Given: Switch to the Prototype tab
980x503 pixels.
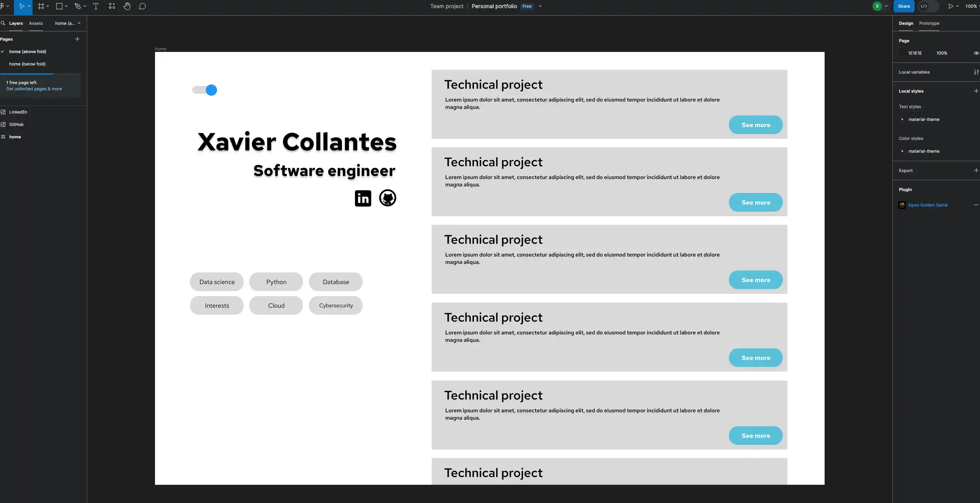Looking at the screenshot, I should [x=929, y=23].
